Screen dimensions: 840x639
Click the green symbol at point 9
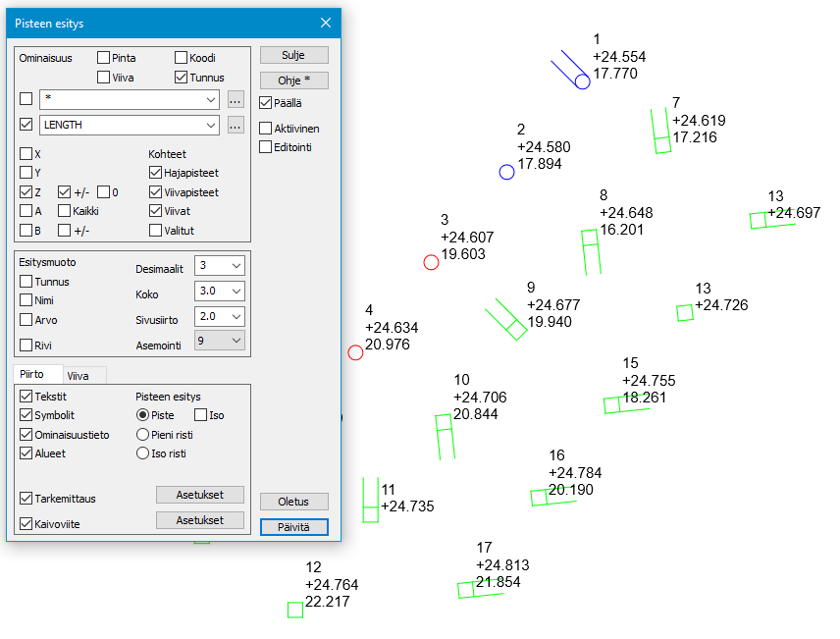(x=514, y=328)
